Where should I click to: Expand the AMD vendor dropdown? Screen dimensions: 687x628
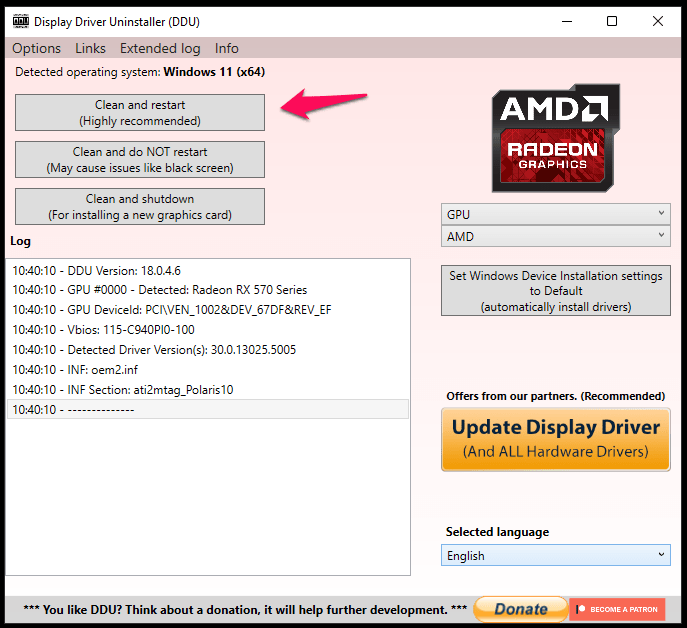[x=555, y=237]
